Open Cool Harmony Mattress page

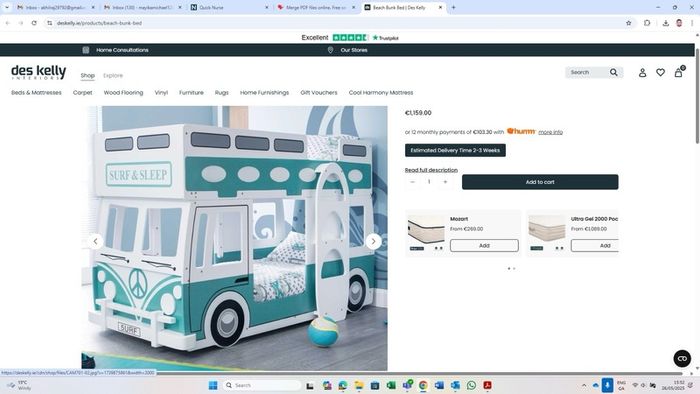(381, 93)
